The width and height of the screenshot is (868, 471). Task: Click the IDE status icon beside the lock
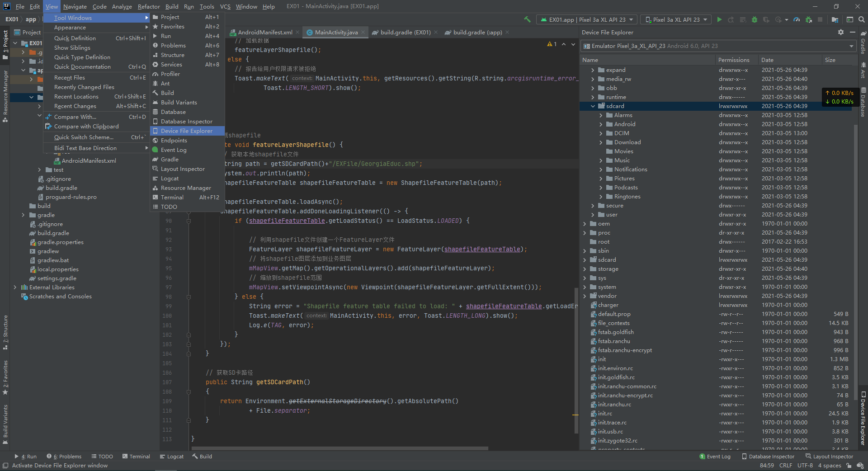pyautogui.click(x=861, y=466)
